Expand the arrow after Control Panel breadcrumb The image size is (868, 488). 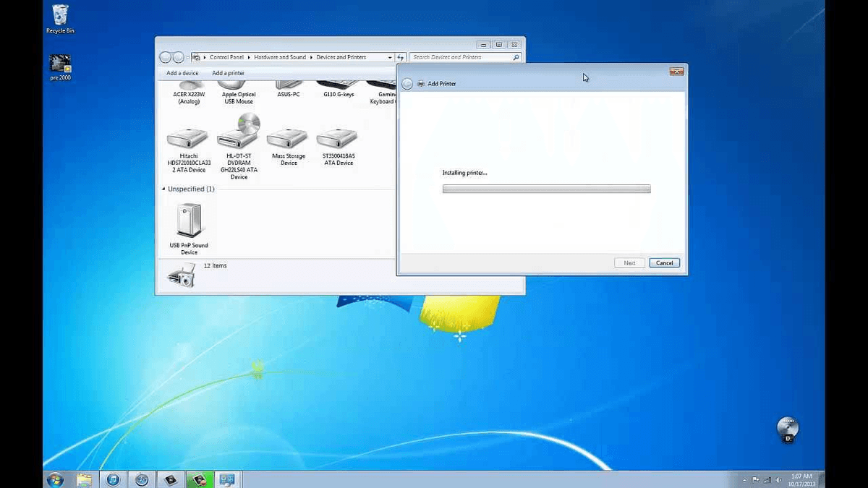coord(250,57)
